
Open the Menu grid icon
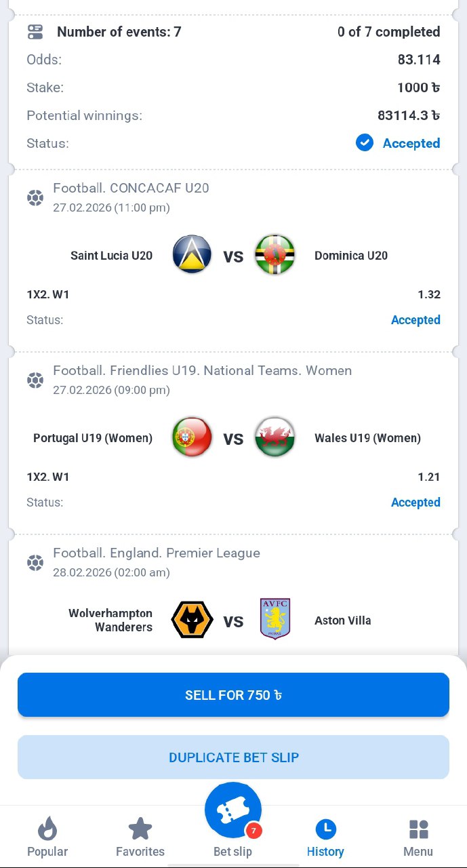(x=418, y=829)
